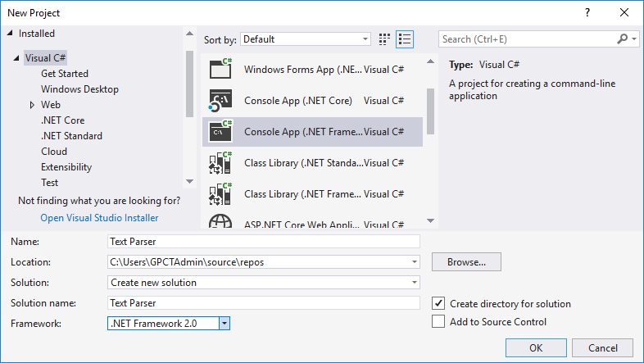Select the .NET Core category
This screenshot has width=644, height=363.
(62, 120)
